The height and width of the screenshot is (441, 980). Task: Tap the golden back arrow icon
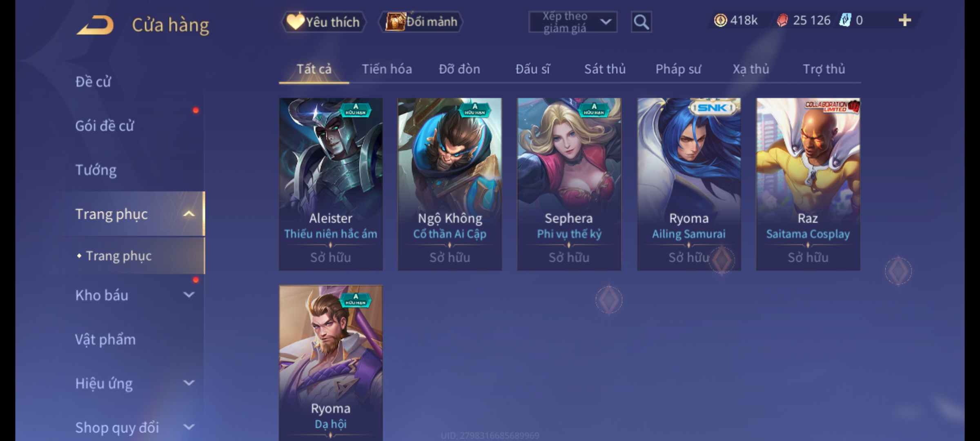[95, 25]
